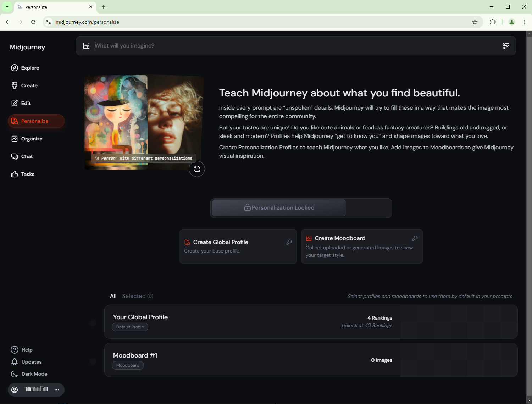This screenshot has width=532, height=404.
Task: Open the browser Extensions puzzle icon
Action: pos(493,22)
